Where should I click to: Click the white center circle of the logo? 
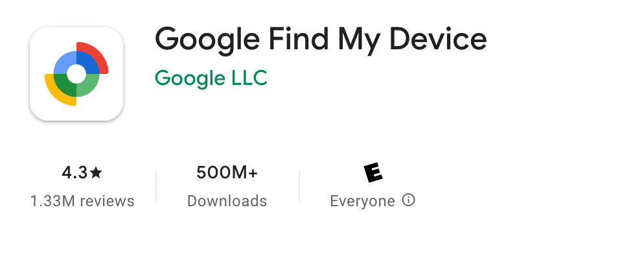click(x=76, y=74)
